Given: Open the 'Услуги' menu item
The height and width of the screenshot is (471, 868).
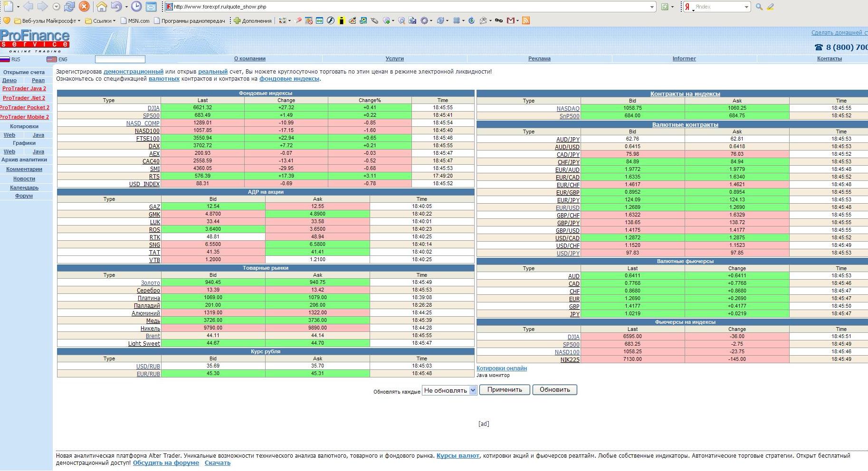Looking at the screenshot, I should 395,59.
